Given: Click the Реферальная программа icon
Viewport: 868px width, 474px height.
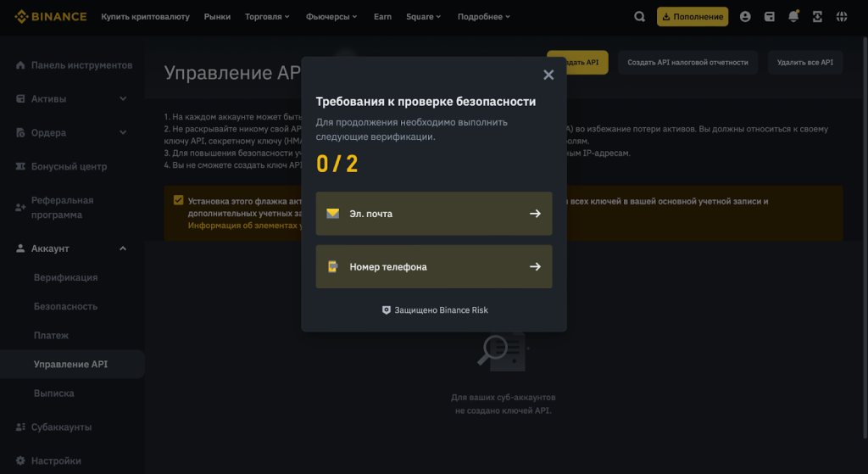Looking at the screenshot, I should (20, 207).
